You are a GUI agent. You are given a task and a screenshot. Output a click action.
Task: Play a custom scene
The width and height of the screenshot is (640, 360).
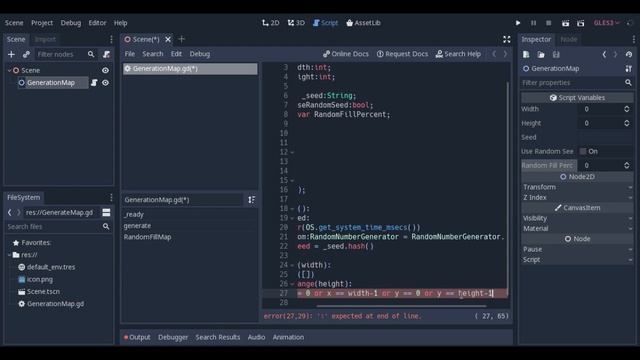click(580, 23)
